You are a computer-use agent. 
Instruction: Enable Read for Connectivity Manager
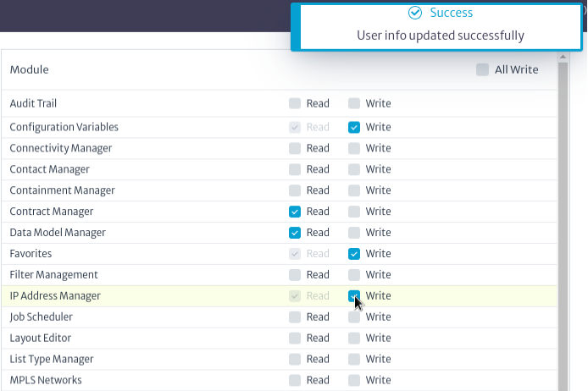[295, 148]
